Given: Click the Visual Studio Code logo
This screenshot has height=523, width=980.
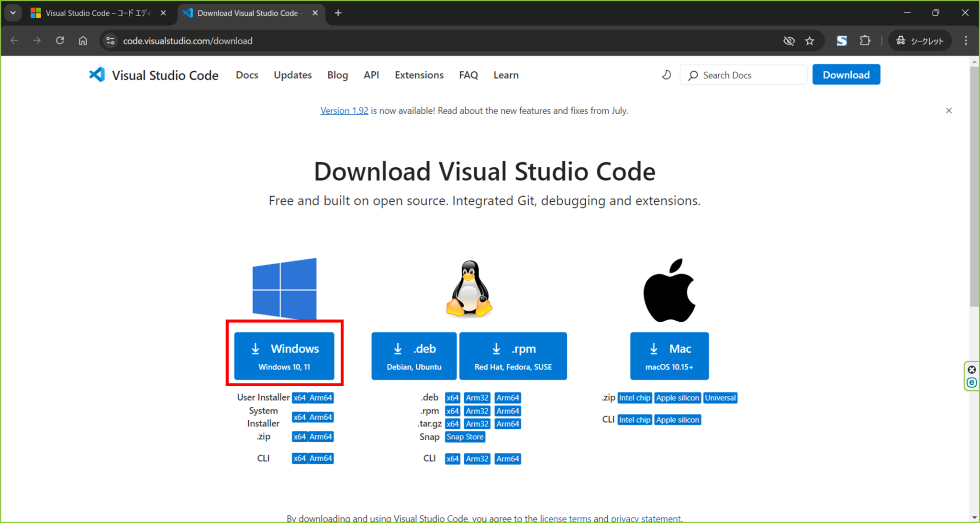Looking at the screenshot, I should [97, 75].
